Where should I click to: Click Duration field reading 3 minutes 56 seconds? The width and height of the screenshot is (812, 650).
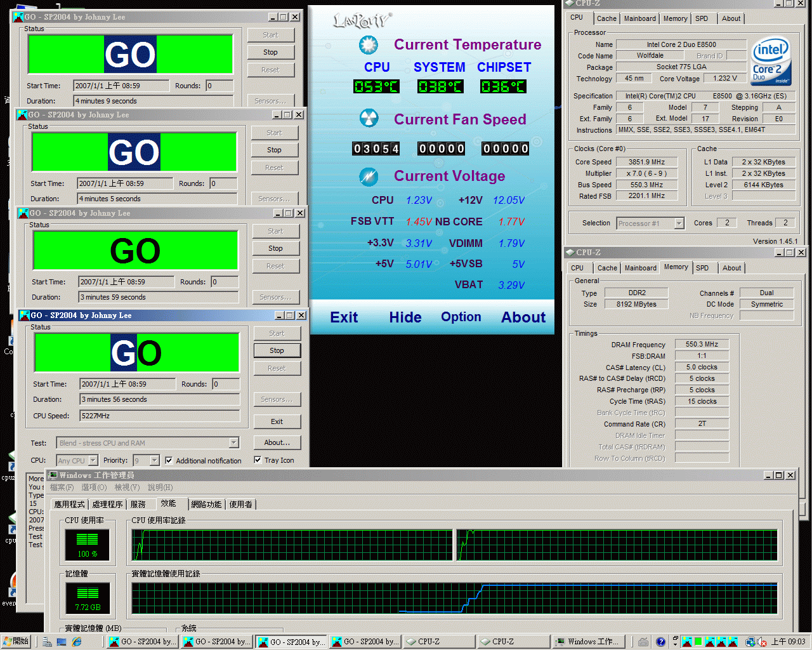(x=160, y=399)
